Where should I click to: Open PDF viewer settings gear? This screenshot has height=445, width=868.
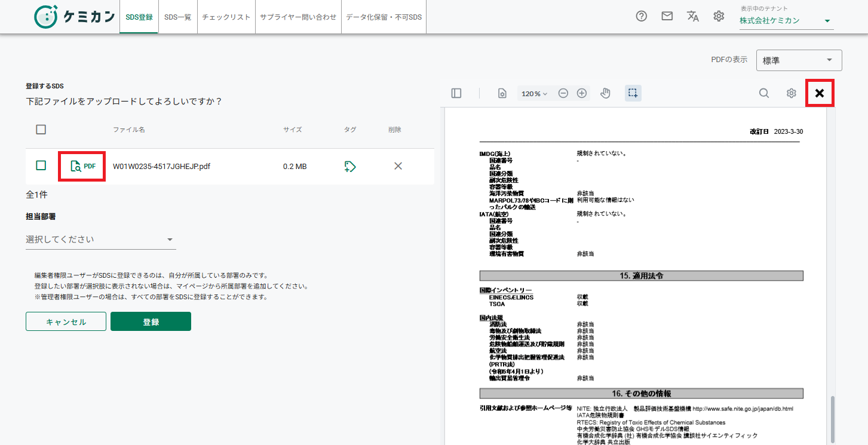792,93
